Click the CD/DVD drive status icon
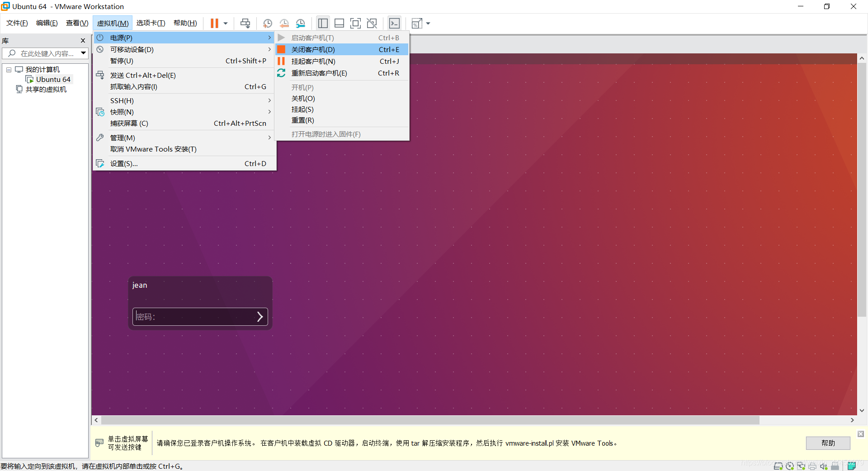This screenshot has height=471, width=868. coord(790,466)
